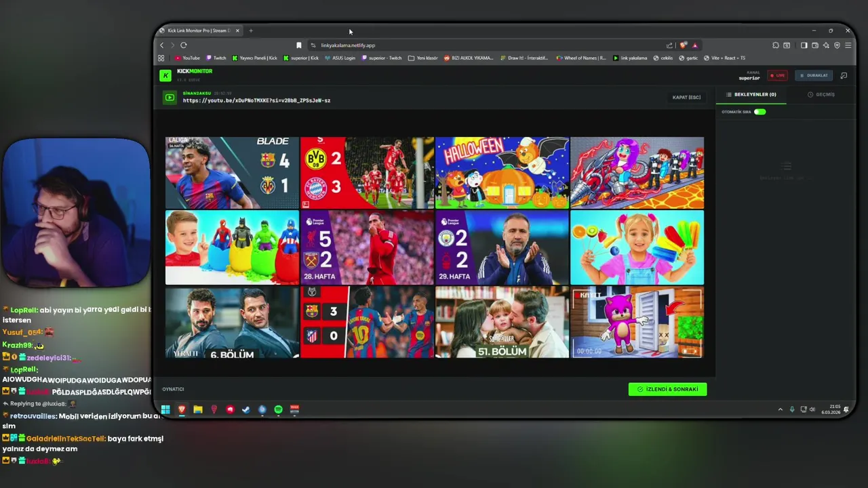Reload the page using the refresh icon
The height and width of the screenshot is (488, 868).
coord(183,45)
